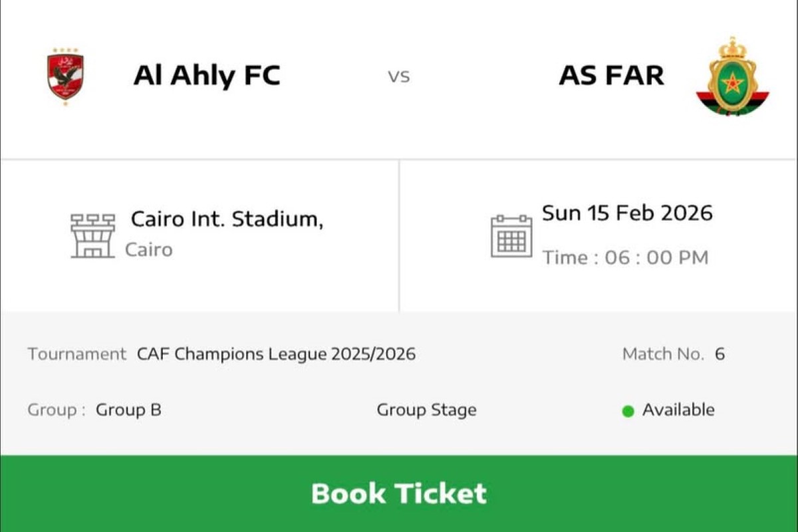The width and height of the screenshot is (798, 532).
Task: Click the green availability status dot
Action: (628, 411)
